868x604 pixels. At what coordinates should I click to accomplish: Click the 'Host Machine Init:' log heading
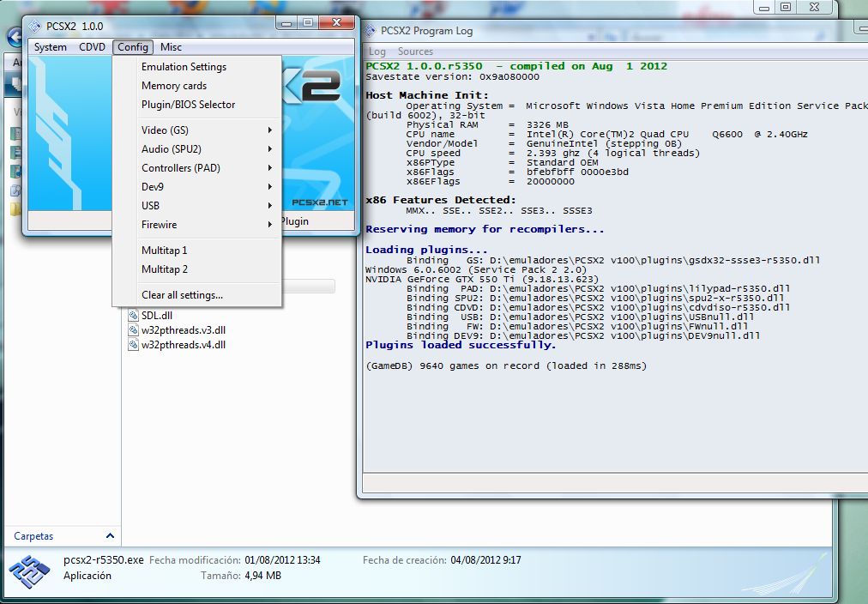point(427,95)
